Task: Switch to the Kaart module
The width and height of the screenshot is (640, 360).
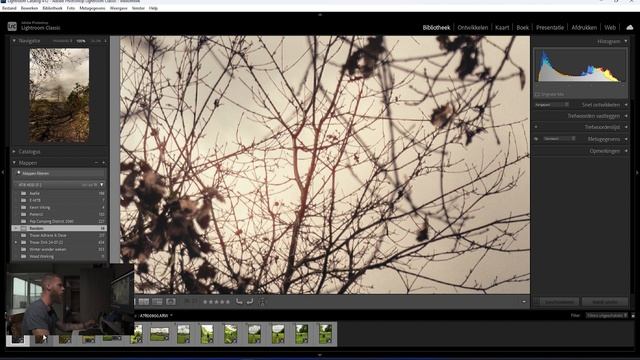Action: pyautogui.click(x=502, y=28)
